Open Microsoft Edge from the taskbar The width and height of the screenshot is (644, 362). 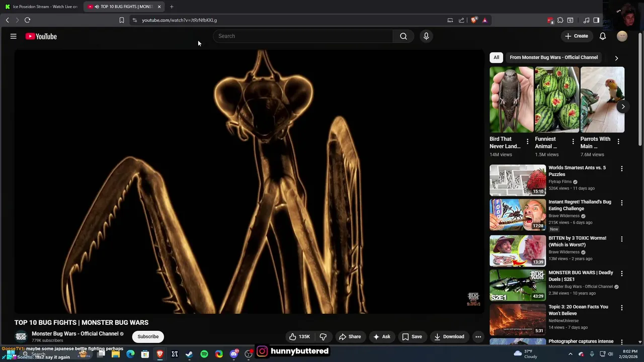point(130,354)
